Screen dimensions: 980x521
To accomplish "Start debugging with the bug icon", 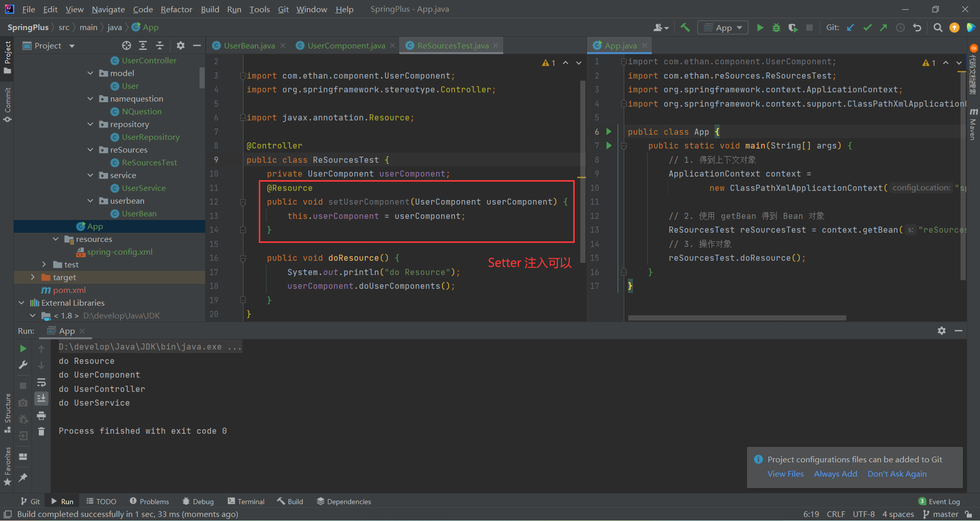I will point(776,28).
